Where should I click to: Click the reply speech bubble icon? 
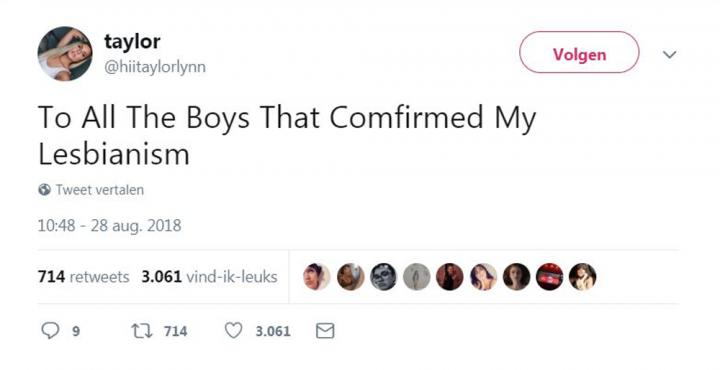(x=50, y=331)
